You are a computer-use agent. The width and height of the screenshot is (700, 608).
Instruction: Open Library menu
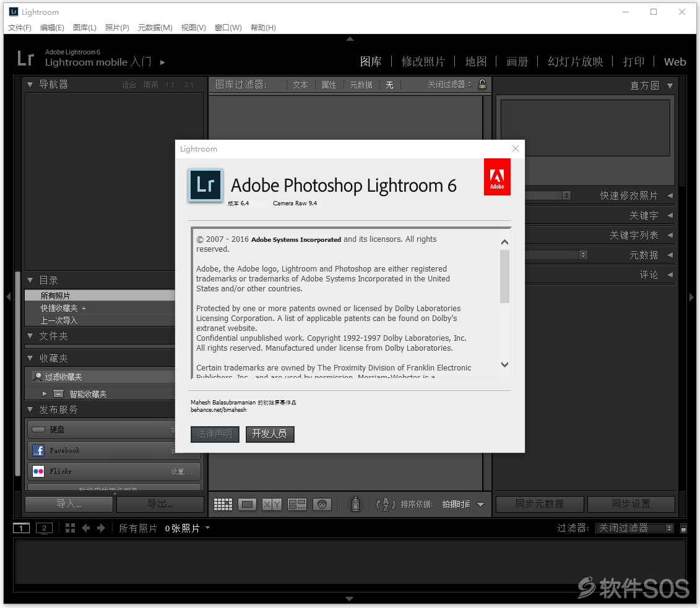pos(84,28)
